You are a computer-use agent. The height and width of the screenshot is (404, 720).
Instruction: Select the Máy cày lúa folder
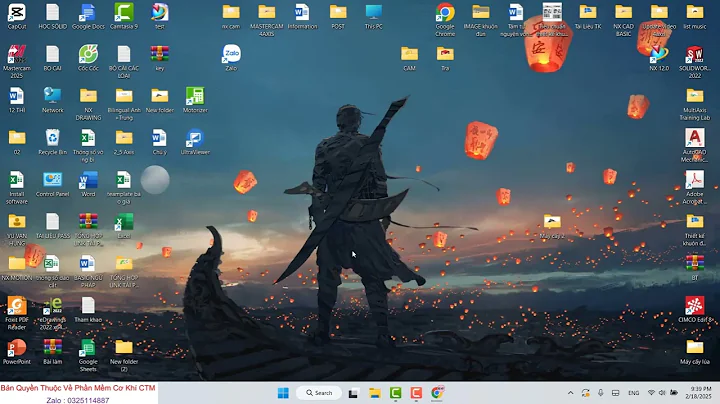pyautogui.click(x=695, y=352)
